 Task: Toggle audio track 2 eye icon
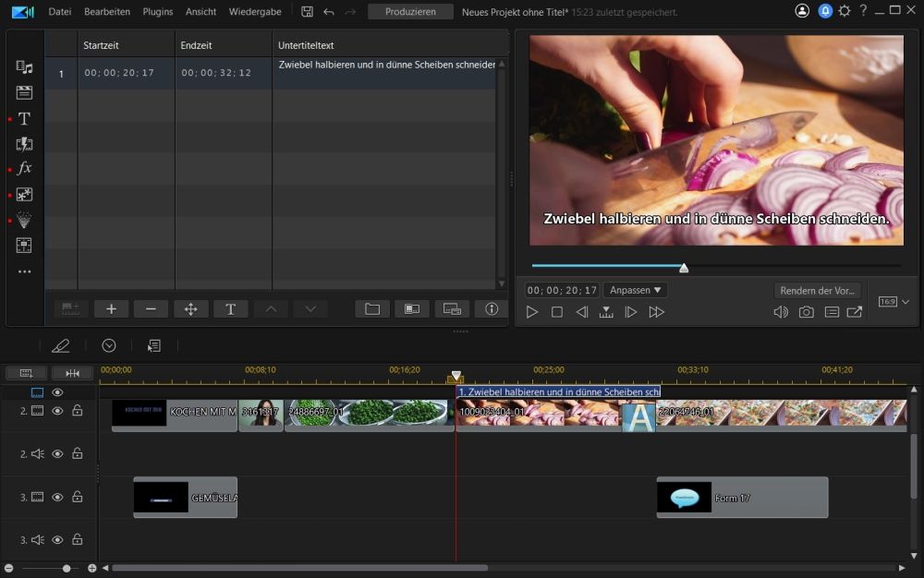click(57, 453)
